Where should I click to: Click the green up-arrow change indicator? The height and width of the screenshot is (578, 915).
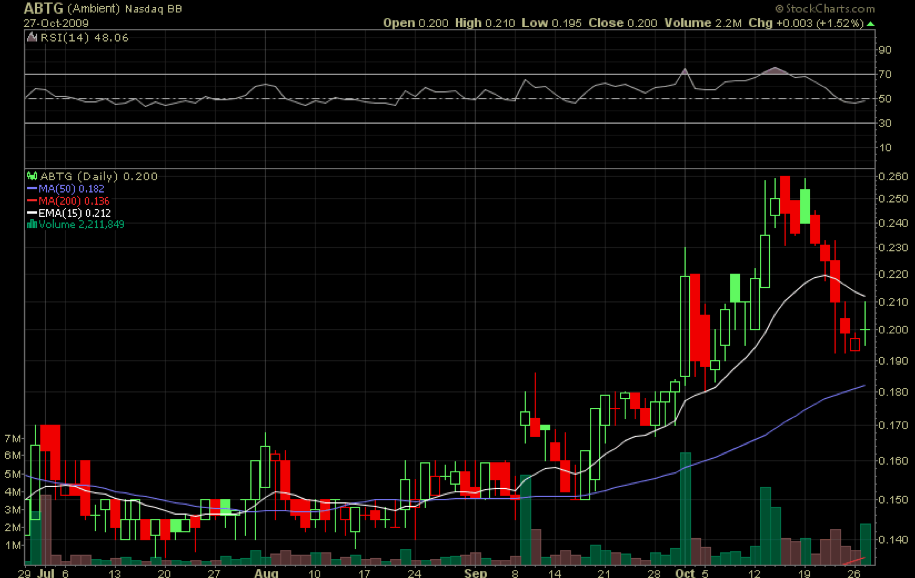(x=871, y=24)
